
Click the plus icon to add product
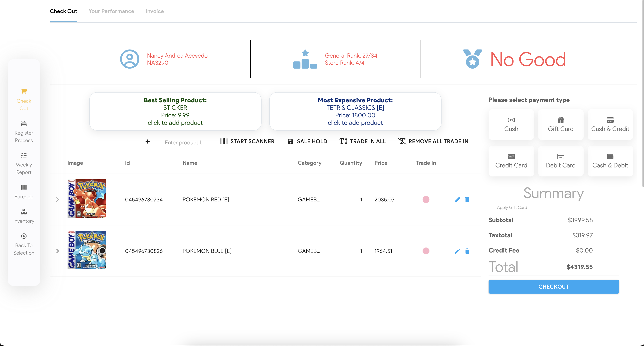[148, 142]
